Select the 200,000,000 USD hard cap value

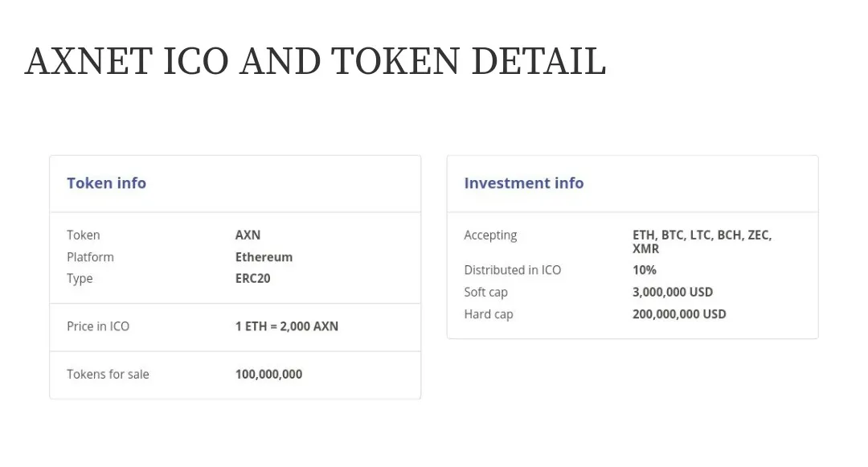tap(679, 314)
